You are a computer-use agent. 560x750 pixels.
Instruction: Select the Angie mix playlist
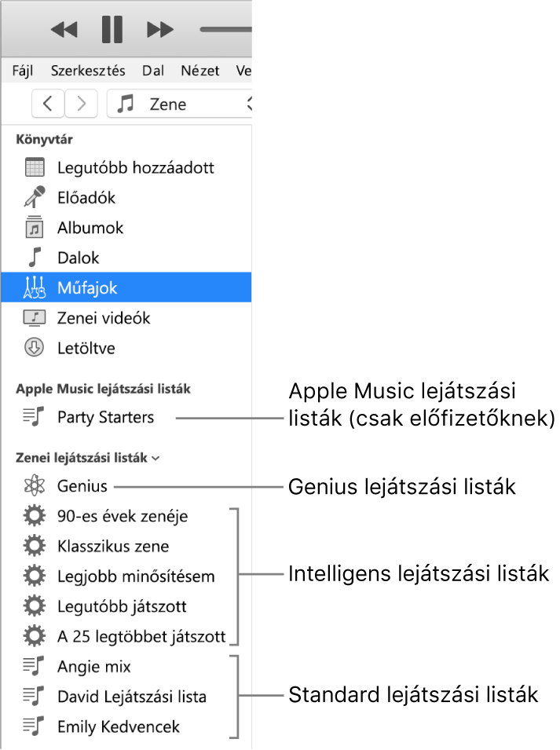(x=93, y=666)
